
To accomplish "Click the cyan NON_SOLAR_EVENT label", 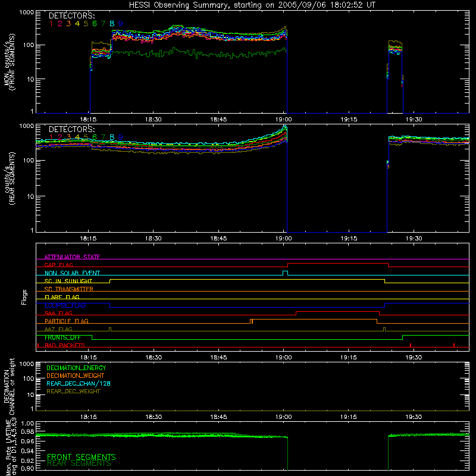I will [x=72, y=273].
